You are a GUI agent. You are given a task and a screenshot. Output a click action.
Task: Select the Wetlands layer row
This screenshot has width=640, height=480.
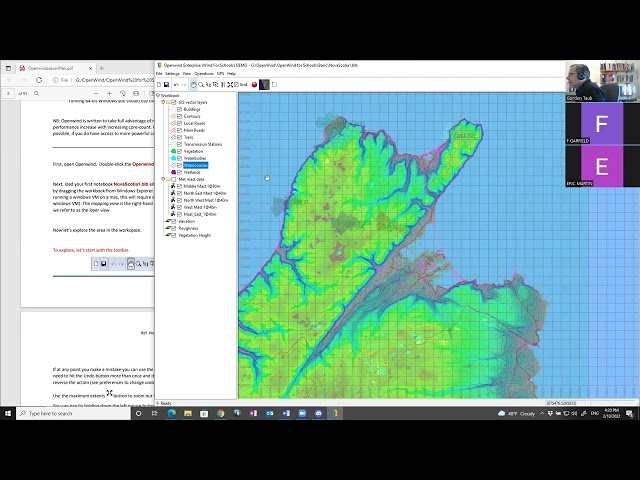192,172
